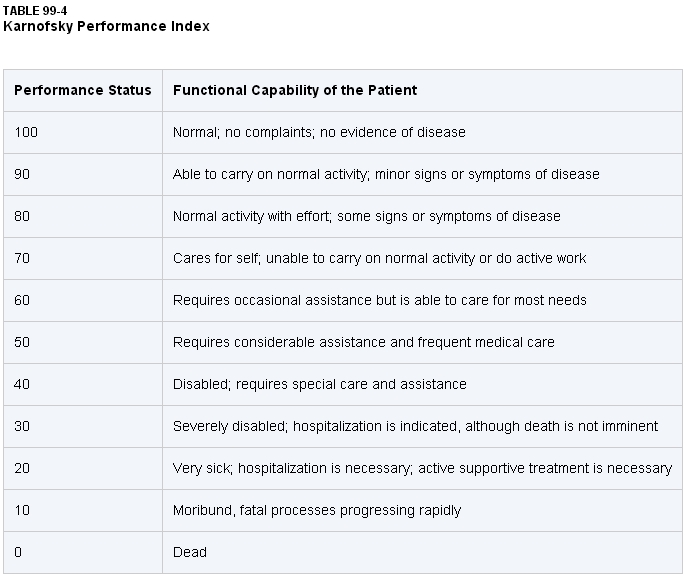Image resolution: width=686 pixels, height=578 pixels.
Task: Select the "Cares for self" description text
Action: point(379,258)
